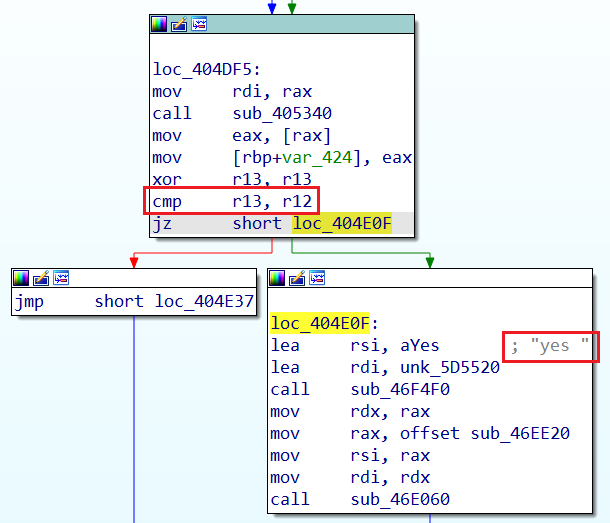Click unk_5D5520 operand
This screenshot has height=523, width=610.
[x=450, y=367]
